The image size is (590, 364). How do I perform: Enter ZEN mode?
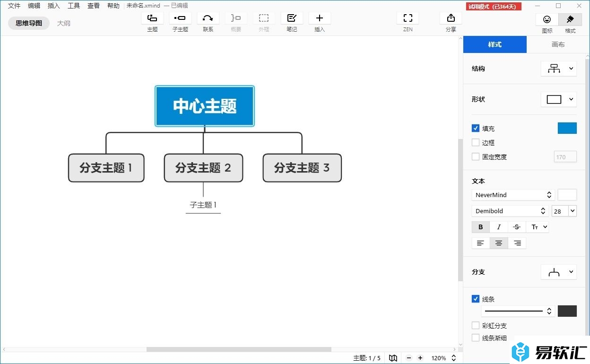click(x=408, y=18)
